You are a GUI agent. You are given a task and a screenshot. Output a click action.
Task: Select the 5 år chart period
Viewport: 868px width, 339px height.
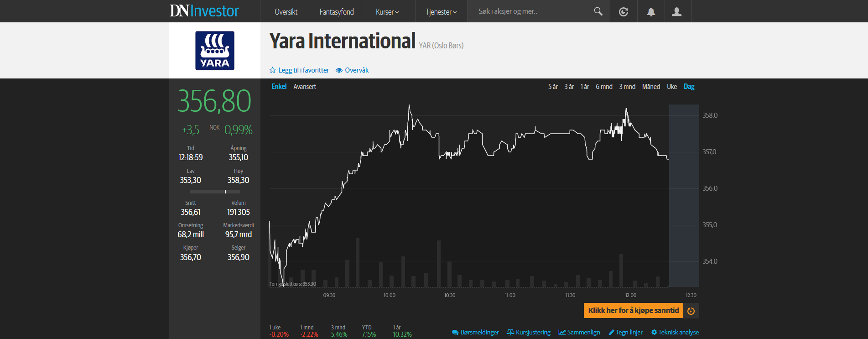553,86
